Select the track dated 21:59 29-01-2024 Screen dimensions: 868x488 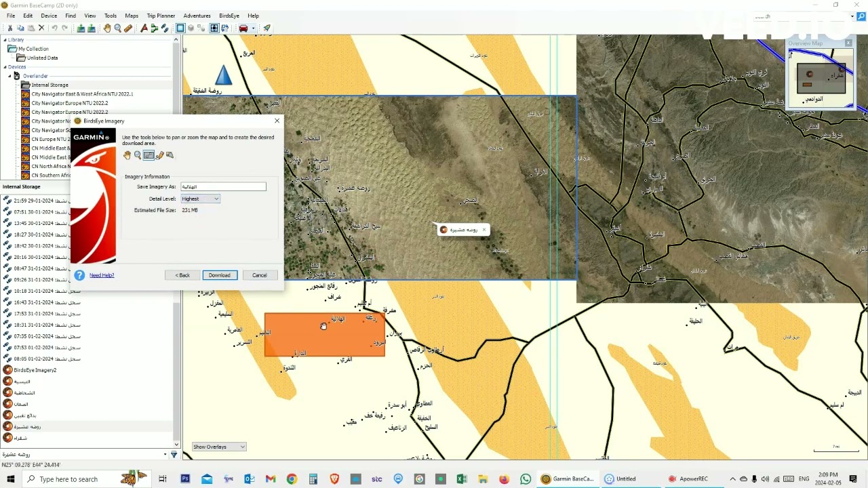click(x=47, y=201)
